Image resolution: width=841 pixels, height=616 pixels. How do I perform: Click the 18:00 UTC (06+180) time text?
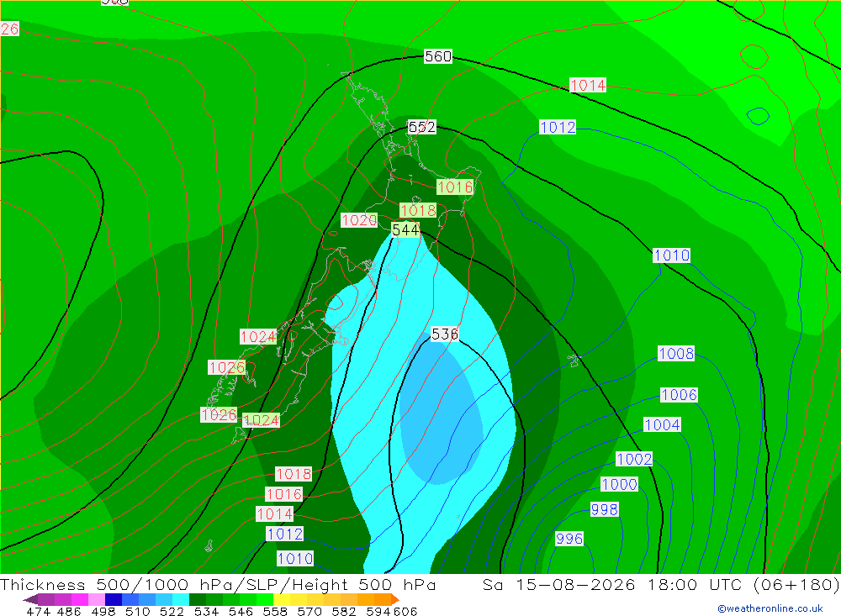point(743,584)
